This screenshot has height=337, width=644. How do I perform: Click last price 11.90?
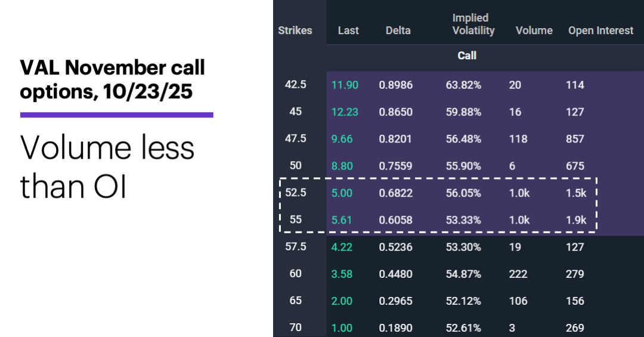coord(345,85)
